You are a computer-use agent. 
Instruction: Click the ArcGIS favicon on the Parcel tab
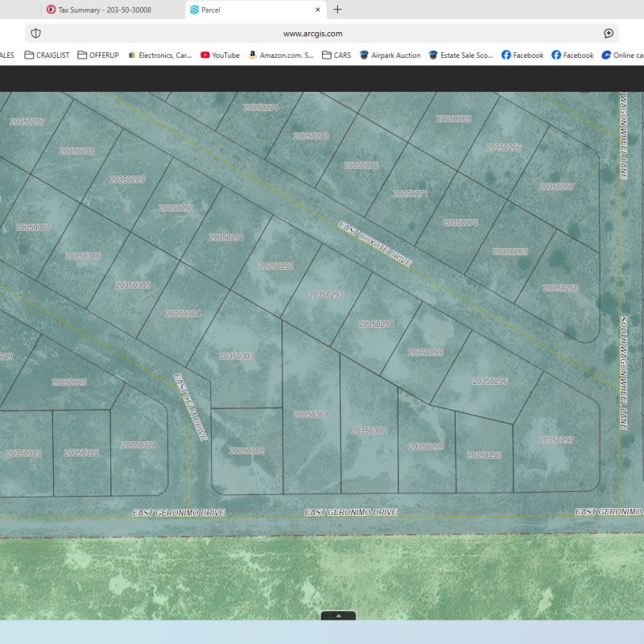(x=196, y=10)
